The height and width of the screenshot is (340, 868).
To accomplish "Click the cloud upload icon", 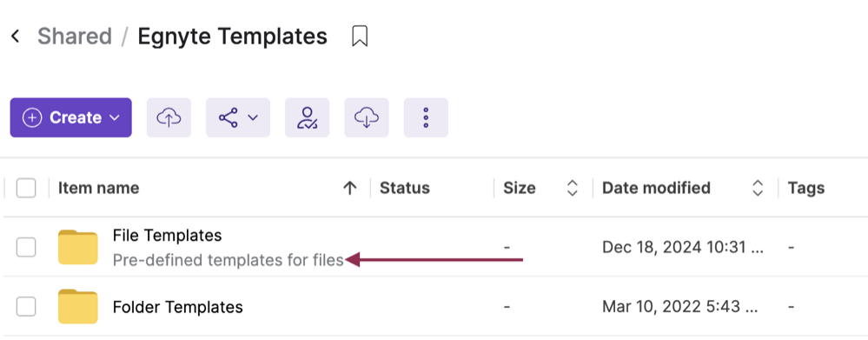I will pos(169,117).
